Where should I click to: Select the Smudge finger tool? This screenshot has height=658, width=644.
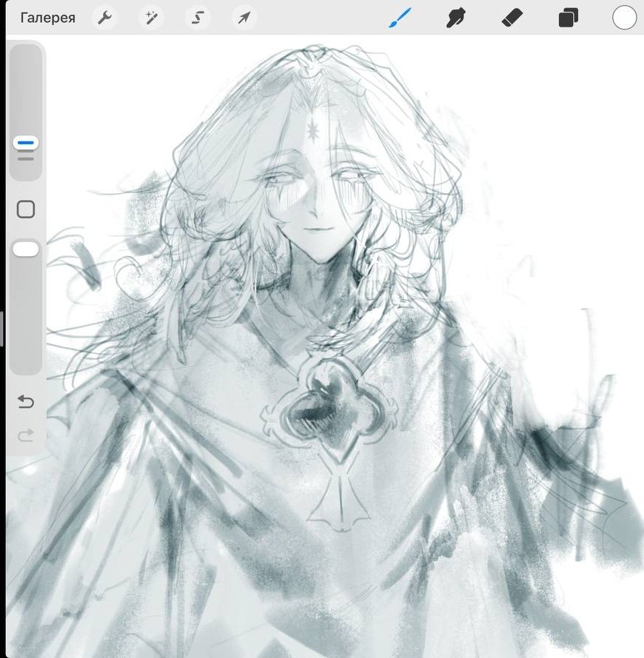tap(455, 18)
